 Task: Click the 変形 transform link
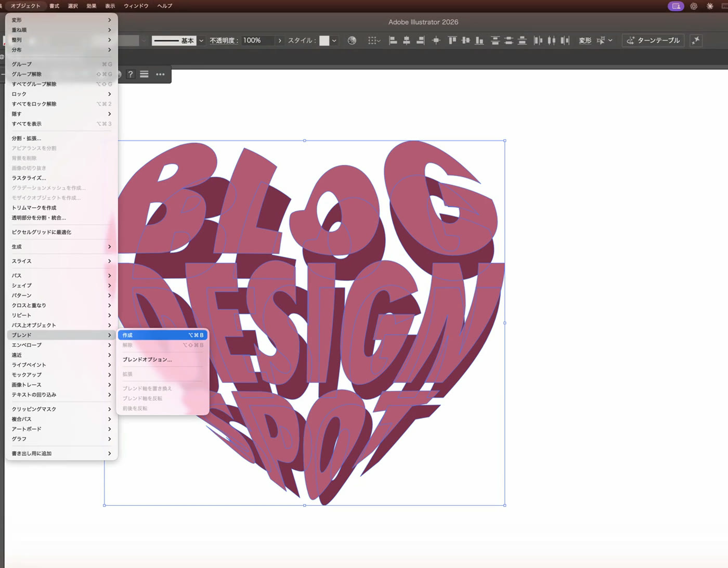(585, 41)
